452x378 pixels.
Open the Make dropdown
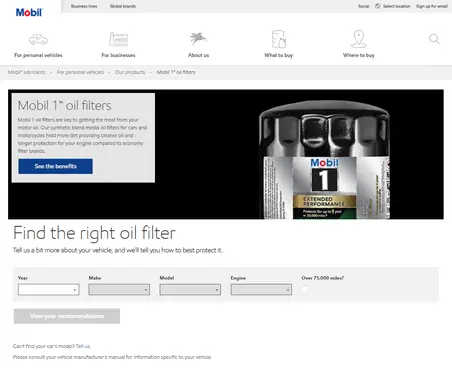click(119, 290)
